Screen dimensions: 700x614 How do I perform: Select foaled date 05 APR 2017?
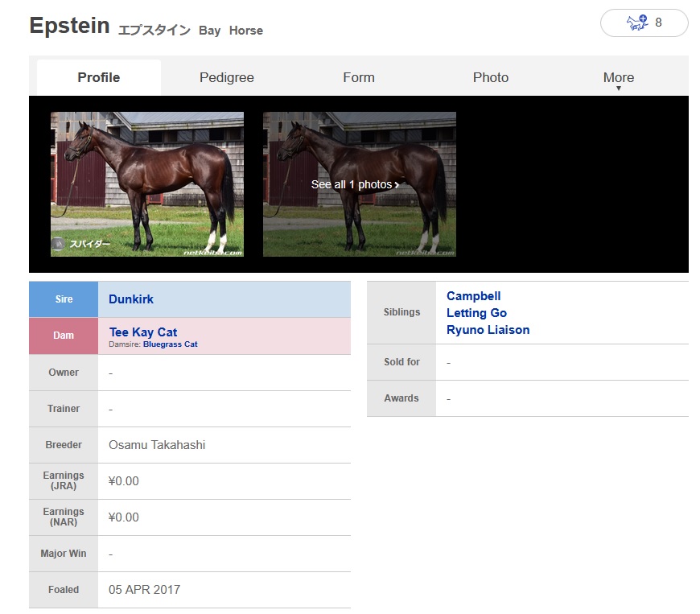point(144,589)
